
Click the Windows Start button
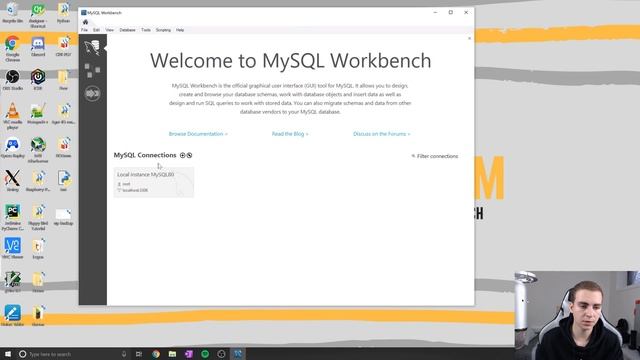(x=8, y=354)
